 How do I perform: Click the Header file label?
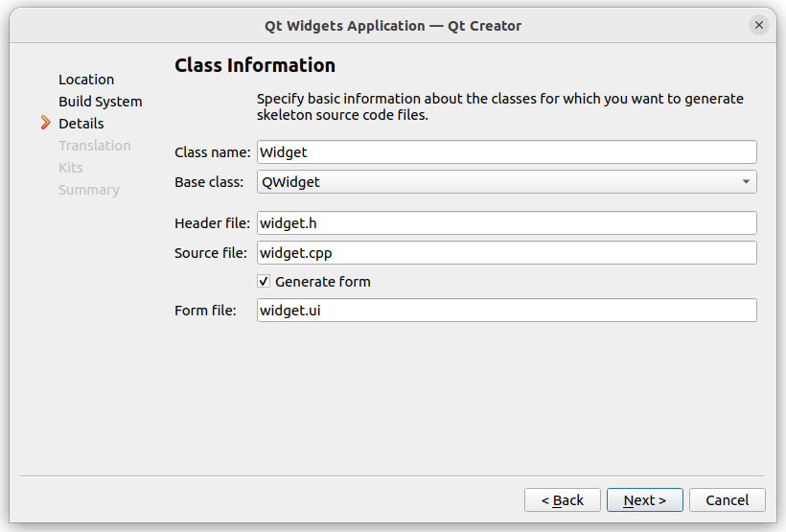[x=212, y=222]
